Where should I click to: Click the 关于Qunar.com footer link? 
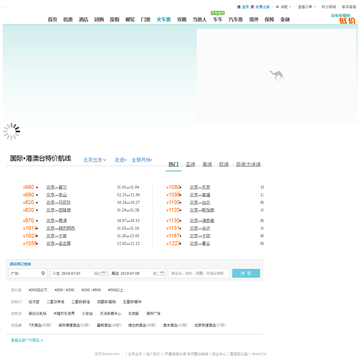tap(107, 354)
